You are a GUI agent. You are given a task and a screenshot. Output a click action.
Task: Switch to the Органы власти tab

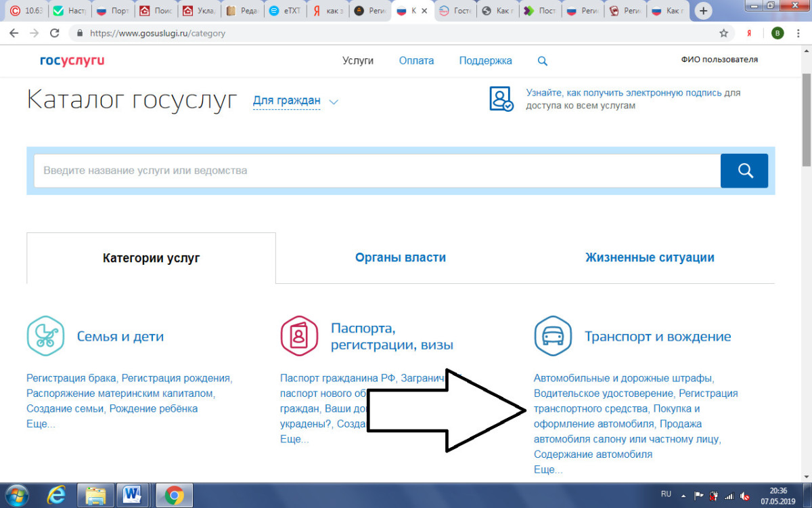(x=400, y=257)
